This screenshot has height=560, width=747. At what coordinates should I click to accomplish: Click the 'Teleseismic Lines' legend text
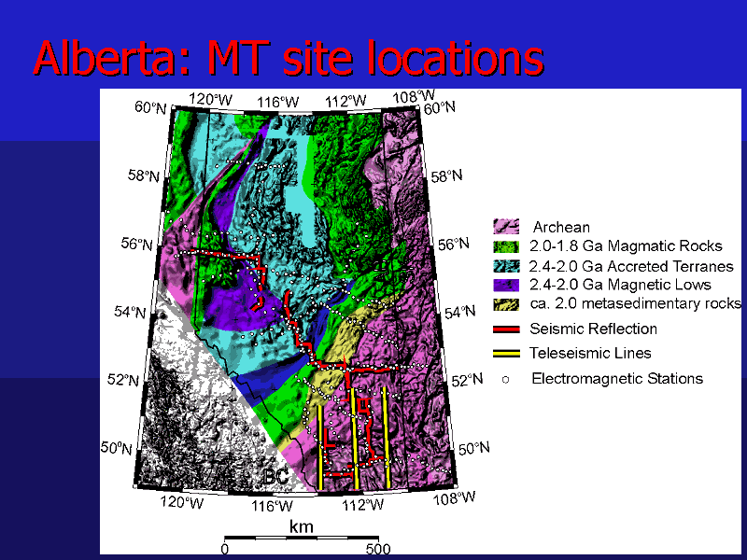(590, 354)
